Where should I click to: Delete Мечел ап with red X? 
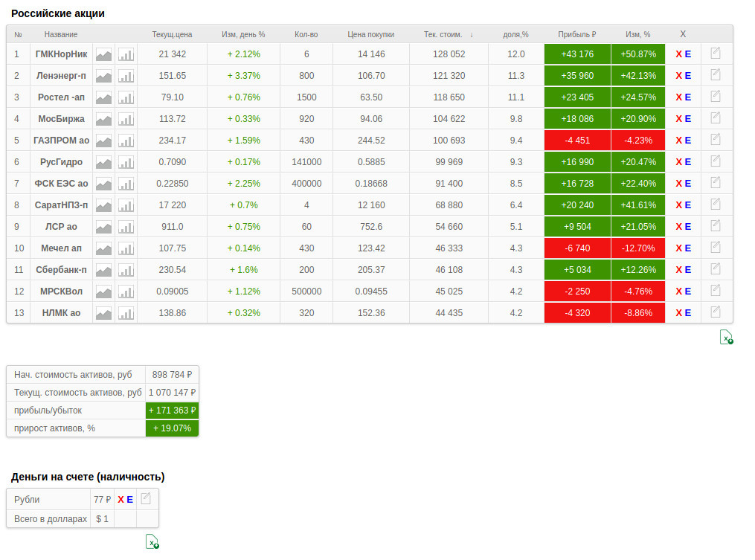pos(678,248)
